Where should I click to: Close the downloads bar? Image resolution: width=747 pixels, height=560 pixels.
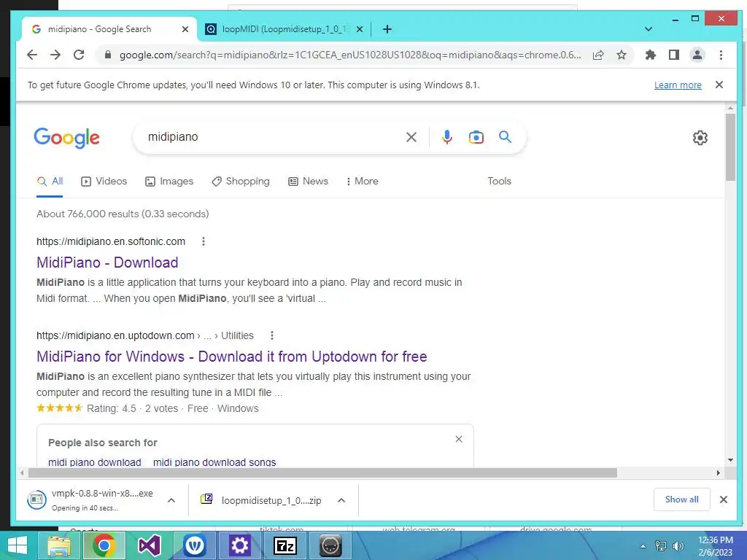click(x=723, y=499)
